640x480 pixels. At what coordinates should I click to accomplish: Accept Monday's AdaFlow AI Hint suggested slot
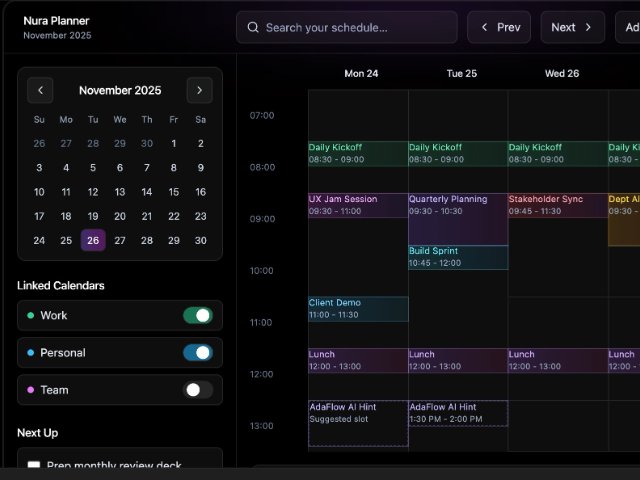(x=357, y=422)
